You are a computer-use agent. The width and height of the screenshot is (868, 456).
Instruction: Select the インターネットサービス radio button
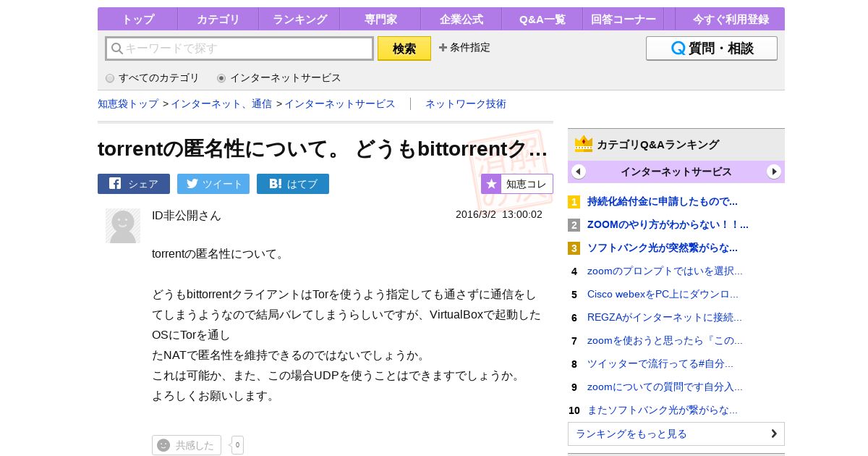point(221,78)
